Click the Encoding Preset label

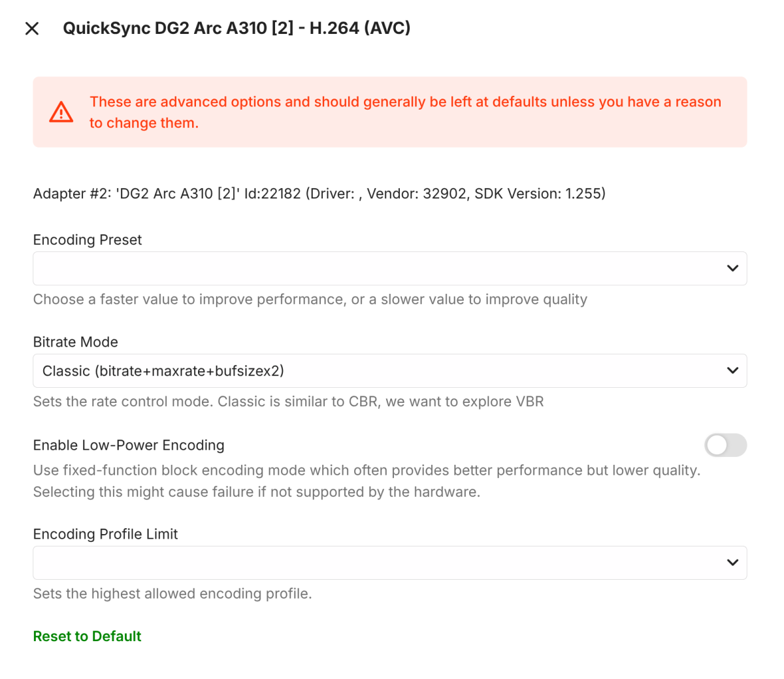click(x=88, y=240)
